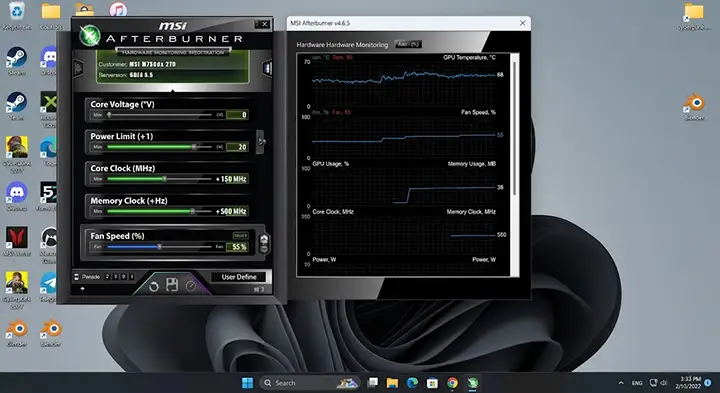Image resolution: width=720 pixels, height=393 pixels.
Task: Click the Memory Clock slider handle
Action: pyautogui.click(x=193, y=211)
